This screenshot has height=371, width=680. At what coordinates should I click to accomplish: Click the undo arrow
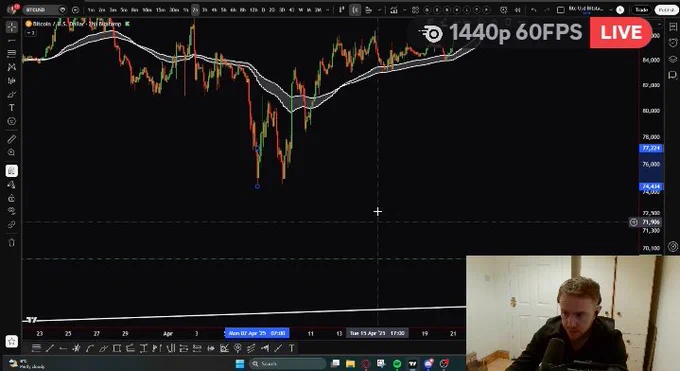pyautogui.click(x=534, y=10)
